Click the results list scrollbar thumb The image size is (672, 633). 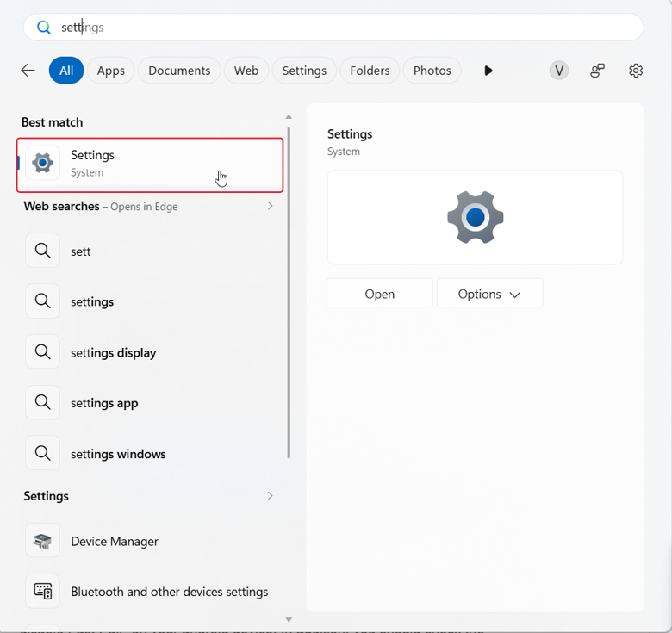click(x=289, y=293)
